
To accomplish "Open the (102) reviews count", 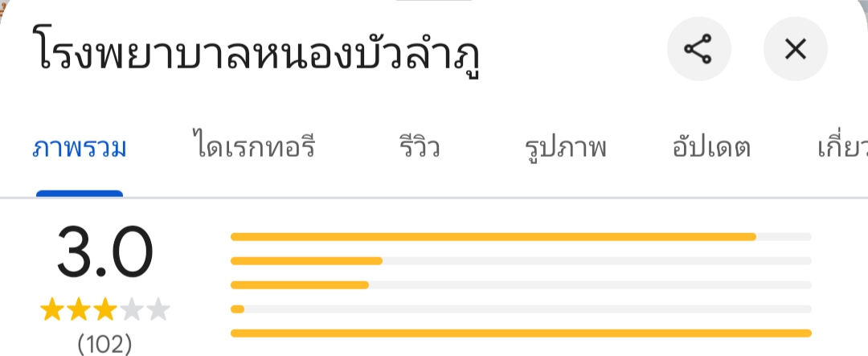I will click(104, 344).
